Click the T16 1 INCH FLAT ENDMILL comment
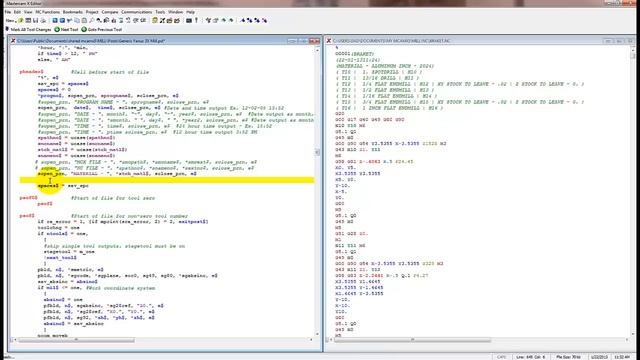 [389, 108]
